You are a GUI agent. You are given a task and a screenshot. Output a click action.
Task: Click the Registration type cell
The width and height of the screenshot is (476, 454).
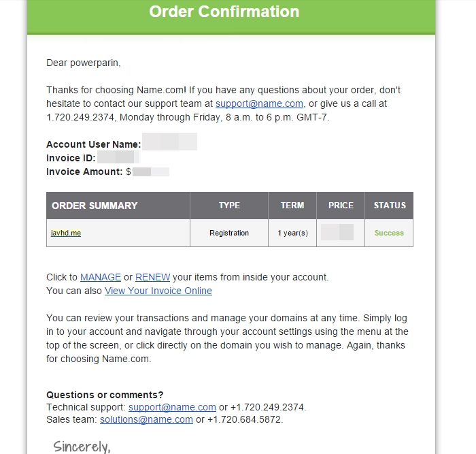pyautogui.click(x=229, y=233)
